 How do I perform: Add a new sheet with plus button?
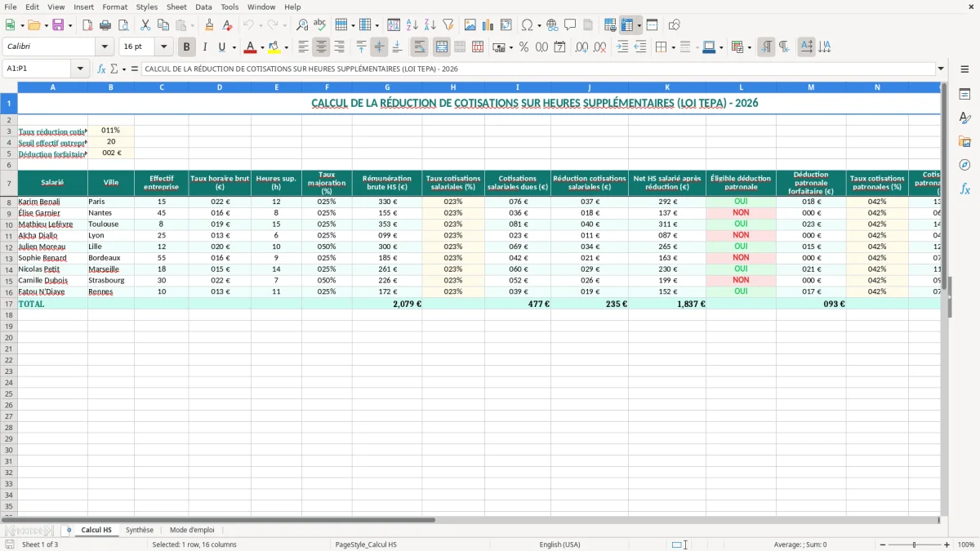(x=69, y=530)
